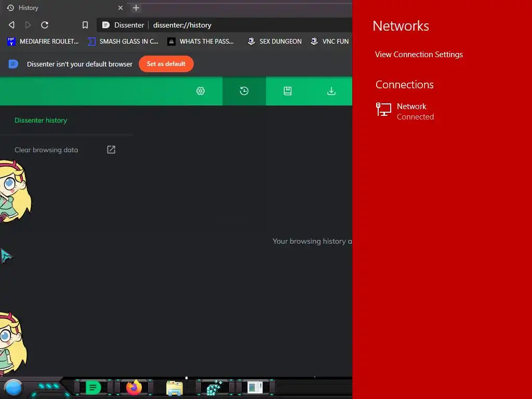Close the History tab

tap(121, 8)
